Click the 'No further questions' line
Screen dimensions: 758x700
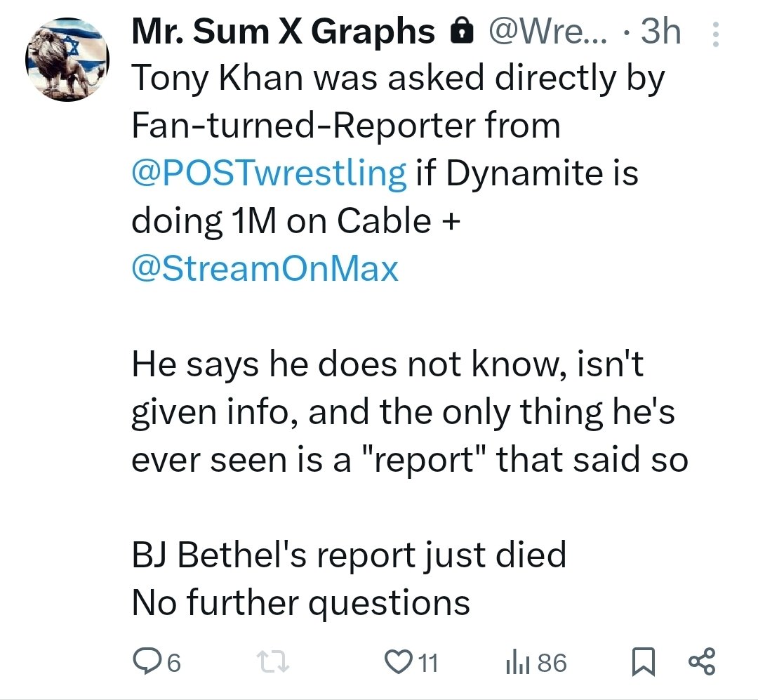click(x=300, y=602)
